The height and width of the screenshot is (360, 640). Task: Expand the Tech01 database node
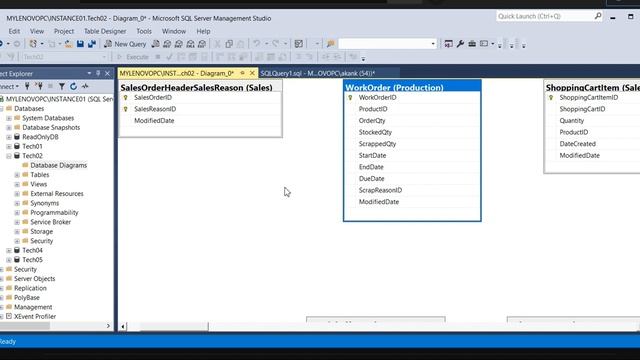(9, 146)
